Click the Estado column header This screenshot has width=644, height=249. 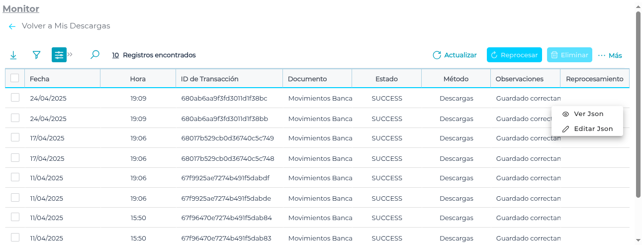pyautogui.click(x=386, y=79)
